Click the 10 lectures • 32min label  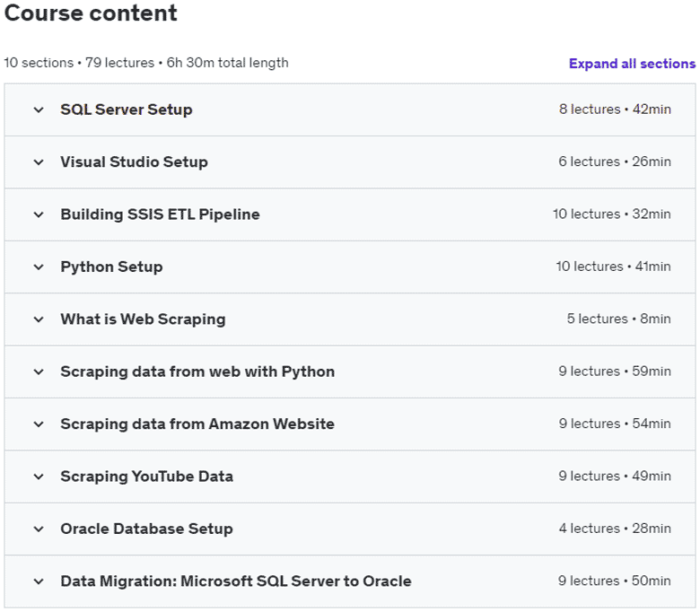[x=612, y=214]
